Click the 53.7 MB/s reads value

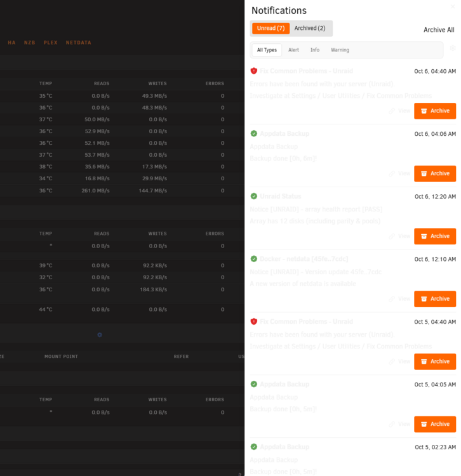tap(97, 155)
